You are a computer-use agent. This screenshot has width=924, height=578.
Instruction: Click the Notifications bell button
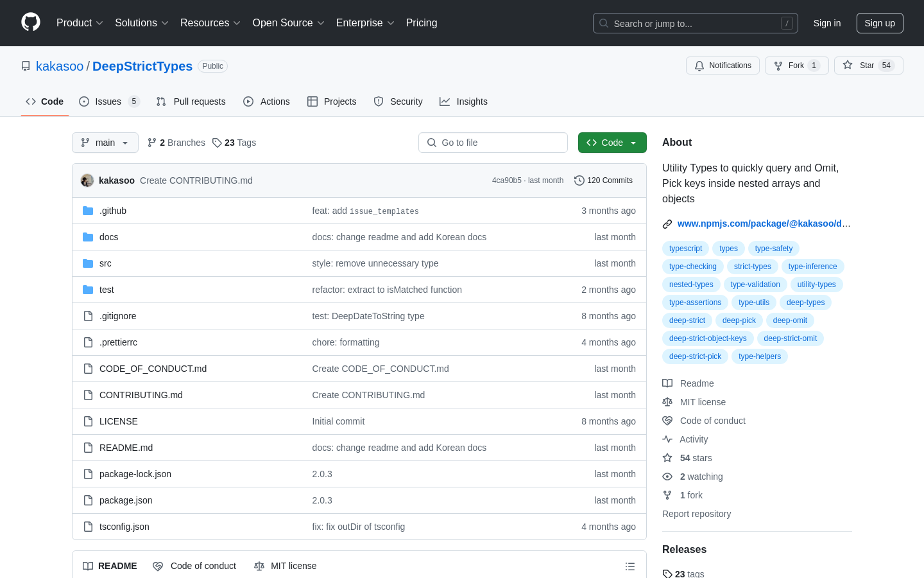coord(723,66)
